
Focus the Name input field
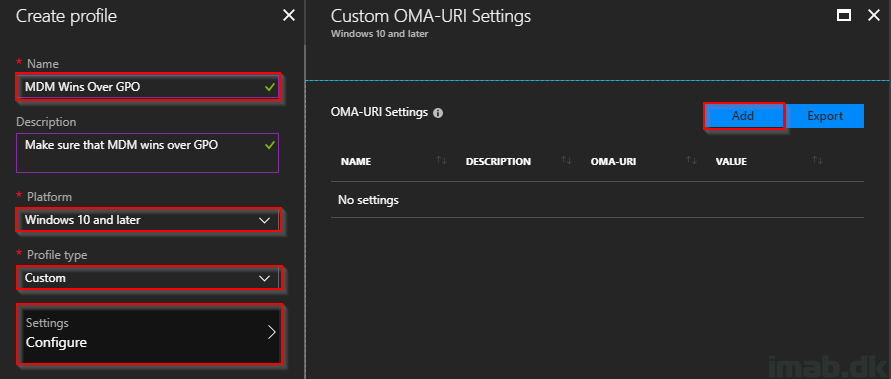click(x=148, y=87)
